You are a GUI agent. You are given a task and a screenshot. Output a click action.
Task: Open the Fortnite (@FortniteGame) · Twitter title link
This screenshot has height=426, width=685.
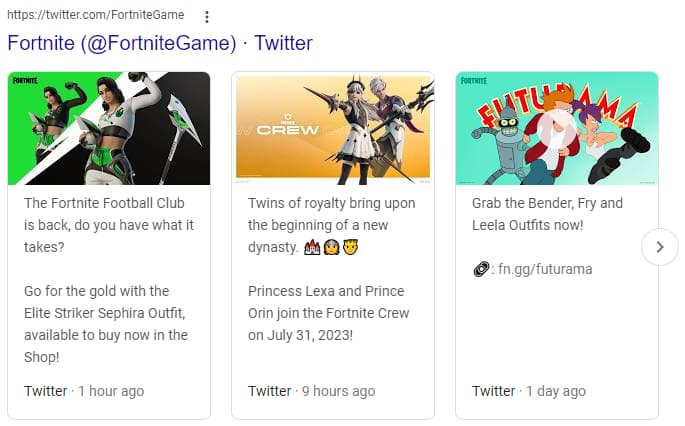160,43
